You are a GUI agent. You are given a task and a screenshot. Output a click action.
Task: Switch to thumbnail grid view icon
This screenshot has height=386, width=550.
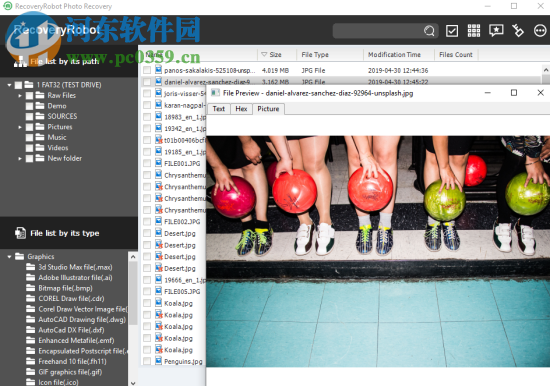tap(474, 31)
